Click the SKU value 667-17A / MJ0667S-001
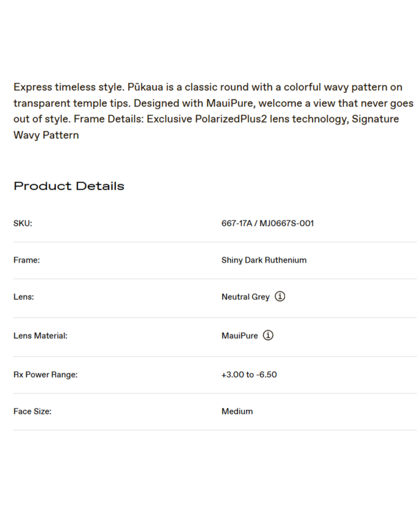Screen dimensions: 420x510 [268, 223]
